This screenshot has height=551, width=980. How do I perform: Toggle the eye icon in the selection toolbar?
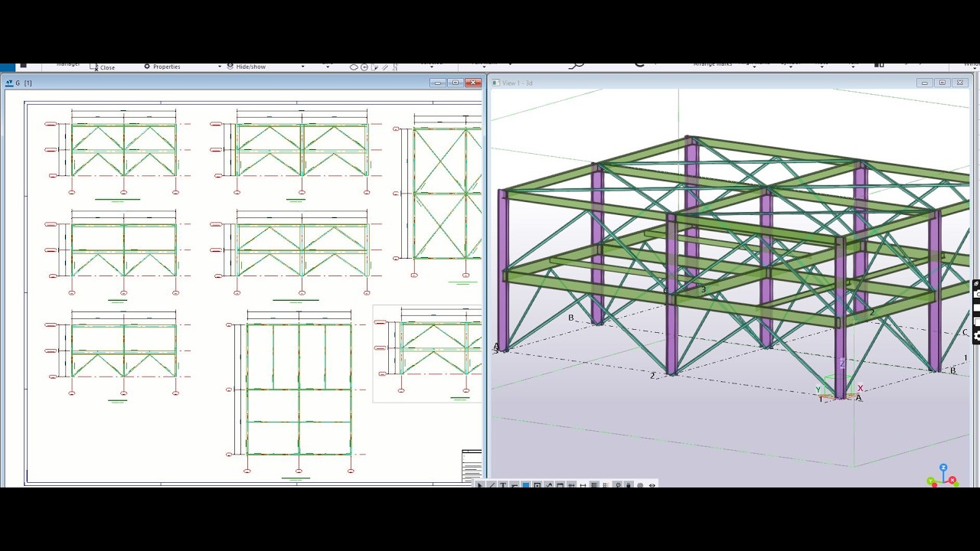652,485
